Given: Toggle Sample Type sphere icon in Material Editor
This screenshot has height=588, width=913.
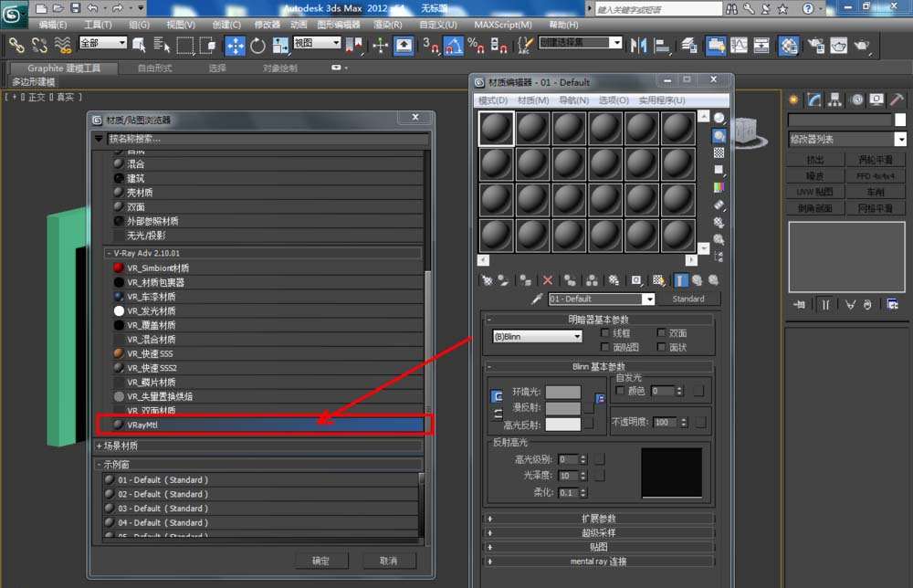Looking at the screenshot, I should 719,119.
